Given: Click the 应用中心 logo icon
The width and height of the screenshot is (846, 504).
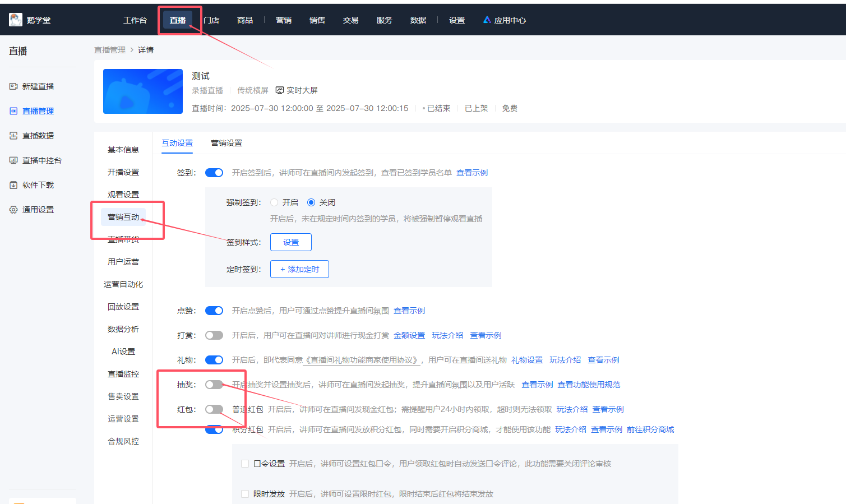Looking at the screenshot, I should point(487,20).
